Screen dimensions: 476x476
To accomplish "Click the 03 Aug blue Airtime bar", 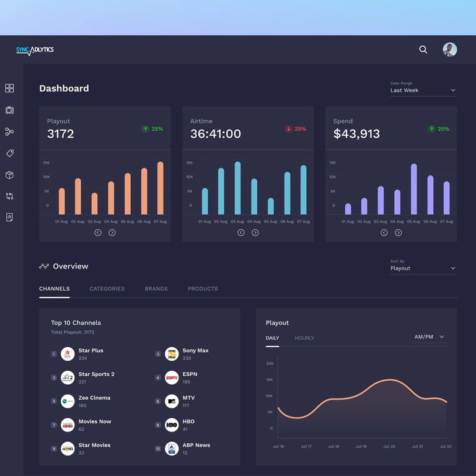I will click(238, 188).
